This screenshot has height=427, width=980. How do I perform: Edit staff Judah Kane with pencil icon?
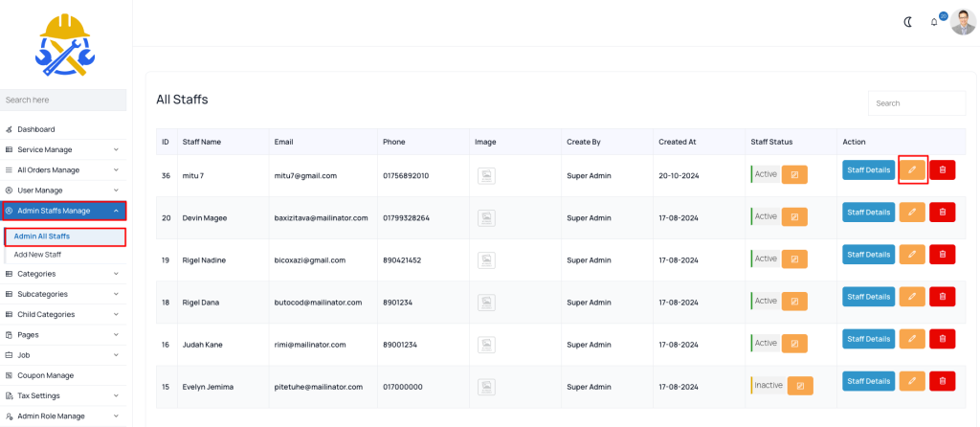tap(912, 339)
